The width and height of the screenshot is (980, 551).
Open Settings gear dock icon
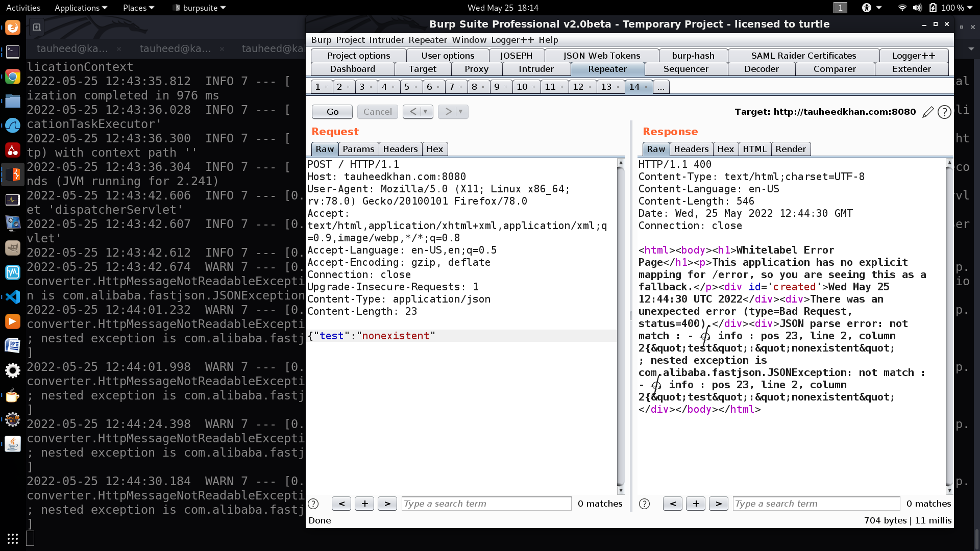coord(13,370)
